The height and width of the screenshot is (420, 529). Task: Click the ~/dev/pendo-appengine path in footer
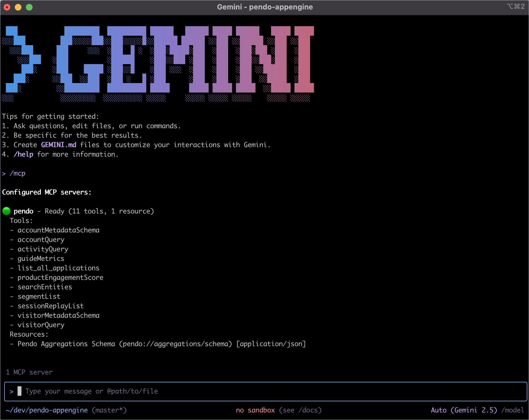point(47,410)
